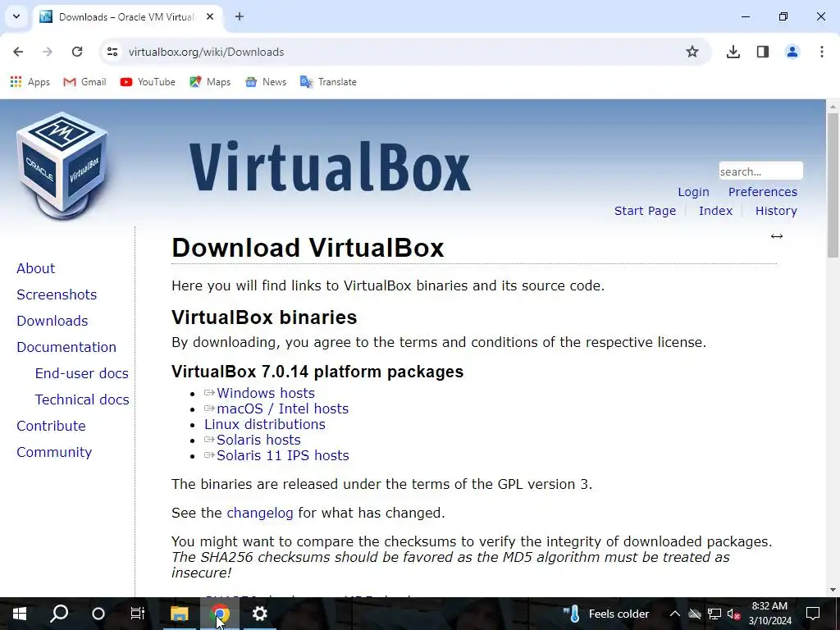Bookmark this page with star icon
This screenshot has height=630, width=840.
point(692,52)
